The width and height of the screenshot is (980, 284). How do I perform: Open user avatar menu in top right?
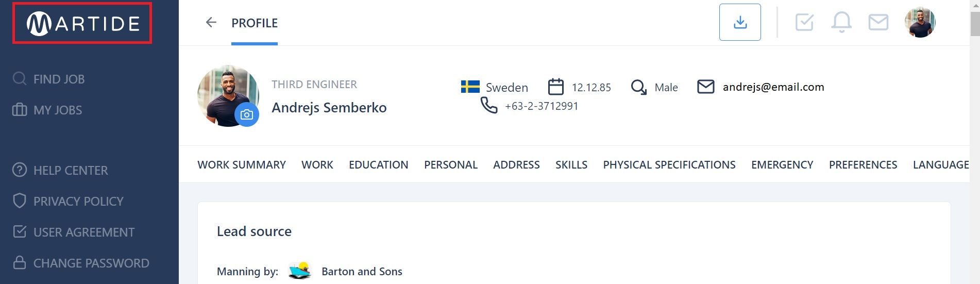(x=920, y=22)
